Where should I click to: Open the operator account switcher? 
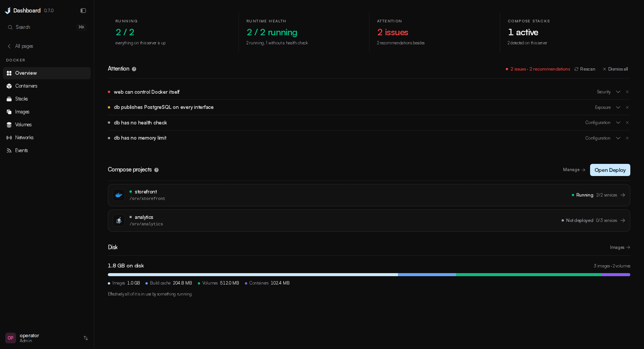pos(86,338)
